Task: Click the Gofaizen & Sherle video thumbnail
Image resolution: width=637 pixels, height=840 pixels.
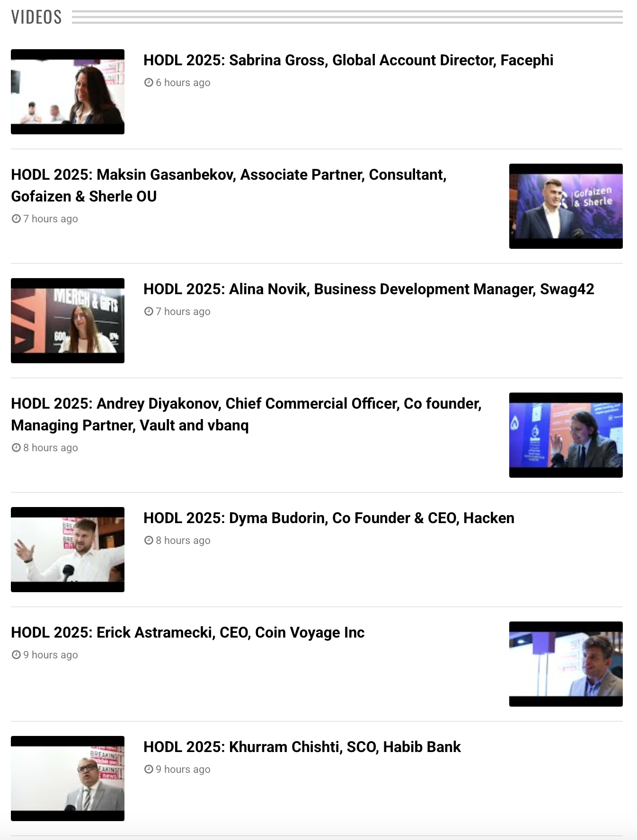Action: [x=566, y=206]
